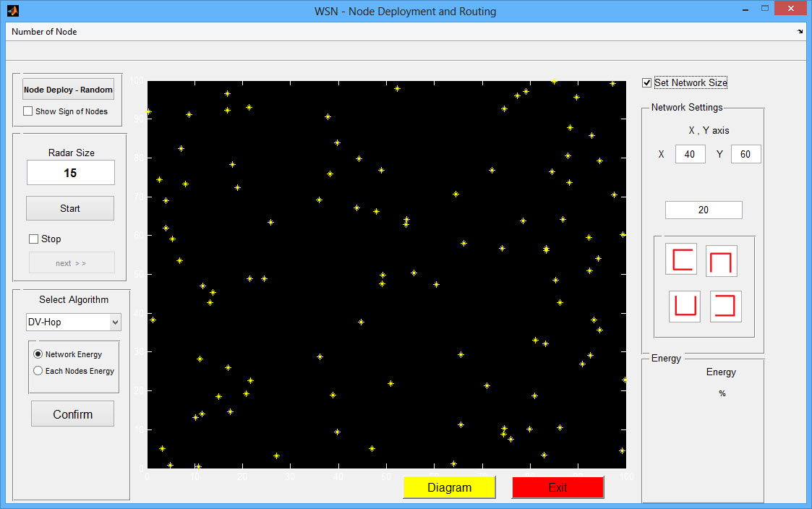This screenshot has height=509, width=812.
Task: Open the DV-Hop algorithm dropdown
Action: (115, 322)
